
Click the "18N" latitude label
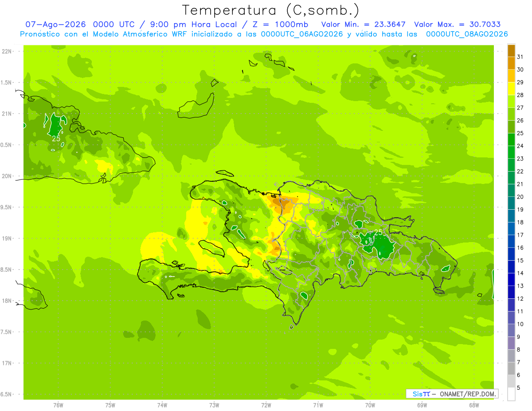[x=7, y=301]
